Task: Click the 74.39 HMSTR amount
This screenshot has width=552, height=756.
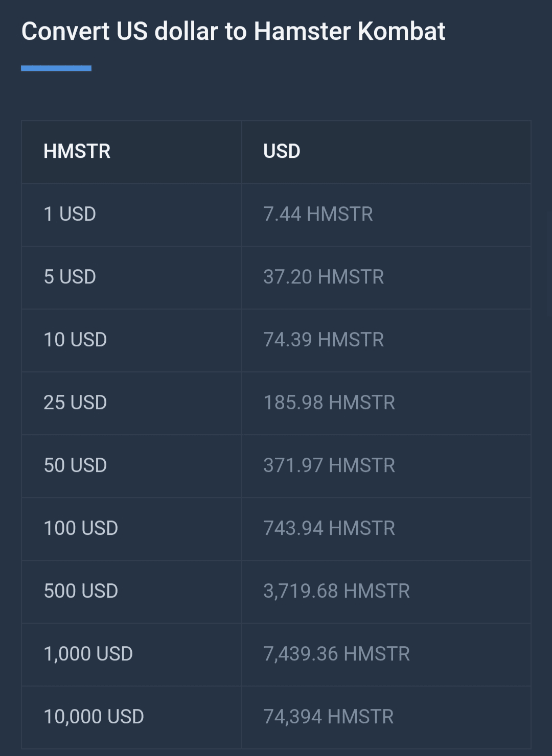Action: (x=324, y=340)
